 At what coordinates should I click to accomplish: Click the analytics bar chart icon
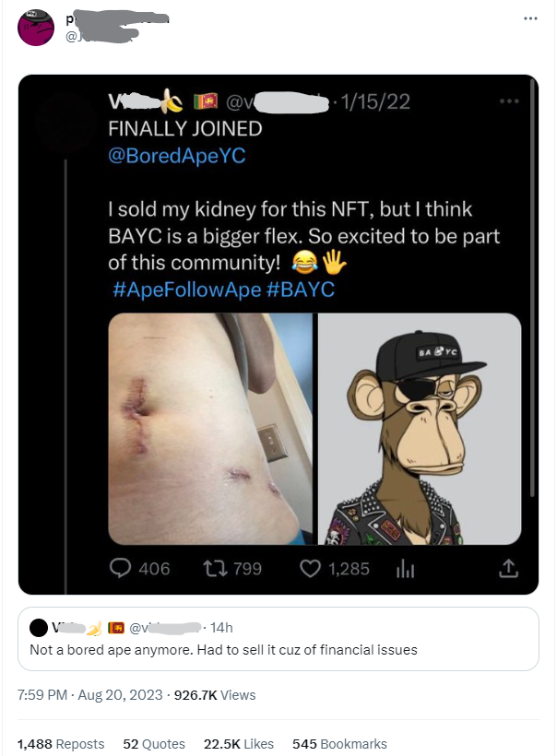(404, 570)
